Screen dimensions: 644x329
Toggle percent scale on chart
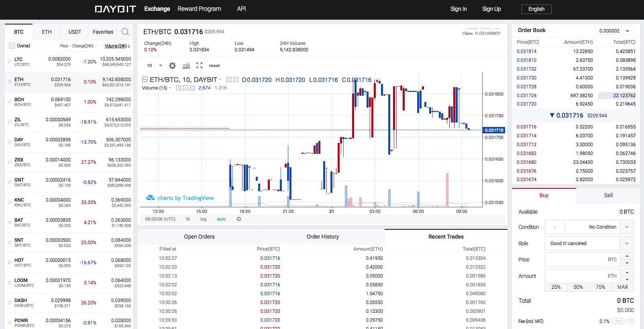click(188, 219)
